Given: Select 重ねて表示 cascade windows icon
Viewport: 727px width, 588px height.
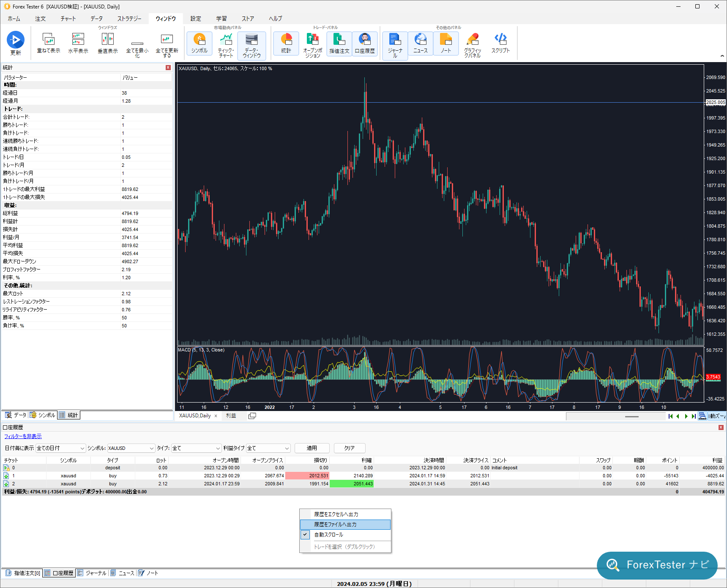Looking at the screenshot, I should point(49,39).
